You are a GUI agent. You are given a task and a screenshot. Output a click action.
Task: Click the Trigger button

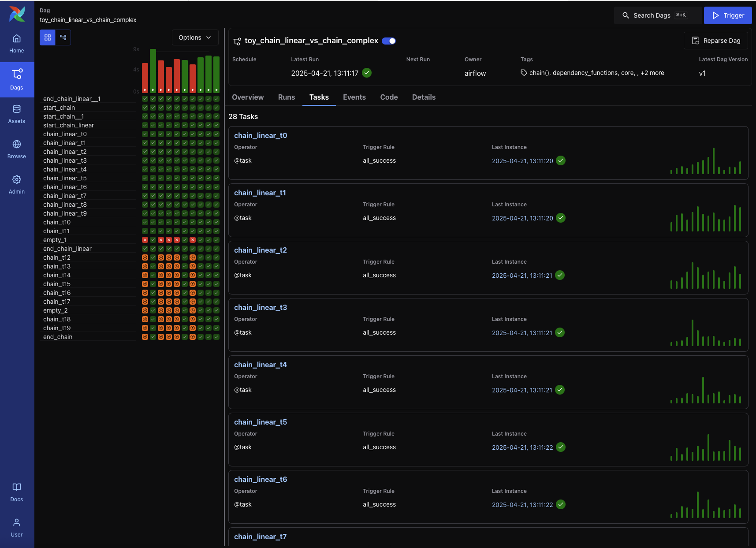(x=727, y=15)
